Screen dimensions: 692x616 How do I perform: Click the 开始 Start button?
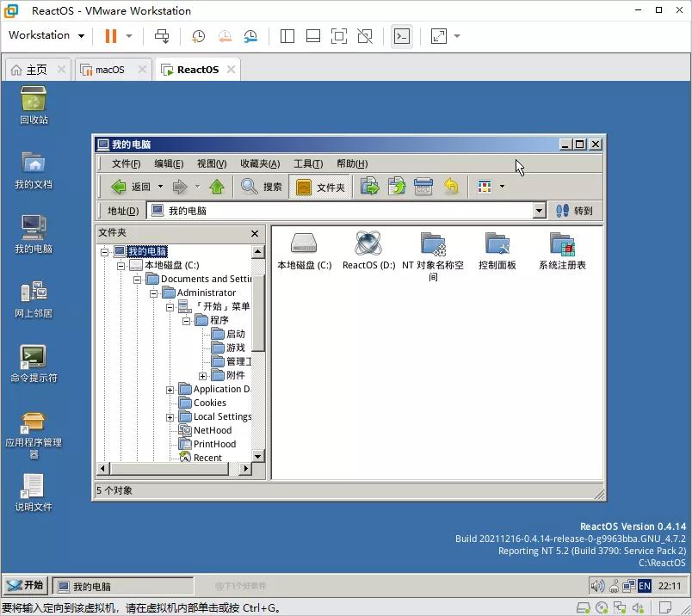[25, 585]
